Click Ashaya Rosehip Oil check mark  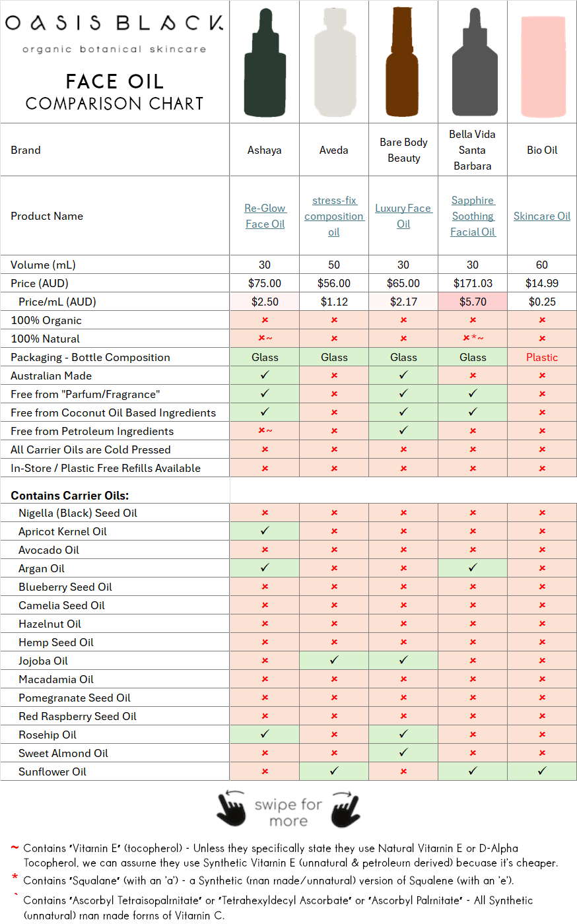(265, 734)
